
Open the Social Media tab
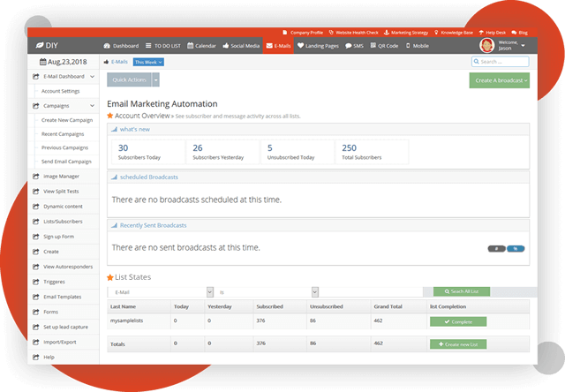tap(240, 45)
